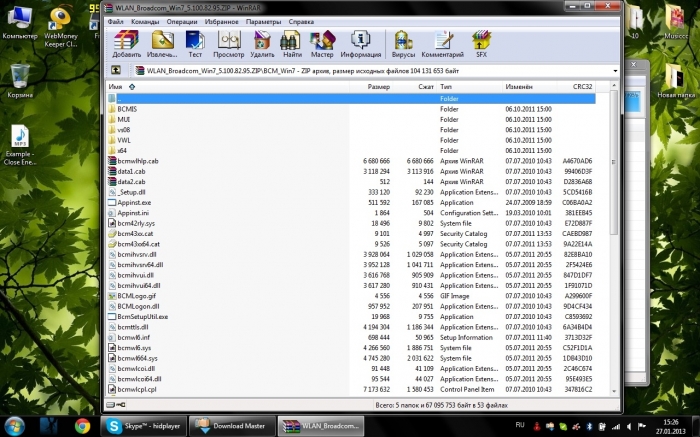Go up one folder using address bar button

coord(115,70)
